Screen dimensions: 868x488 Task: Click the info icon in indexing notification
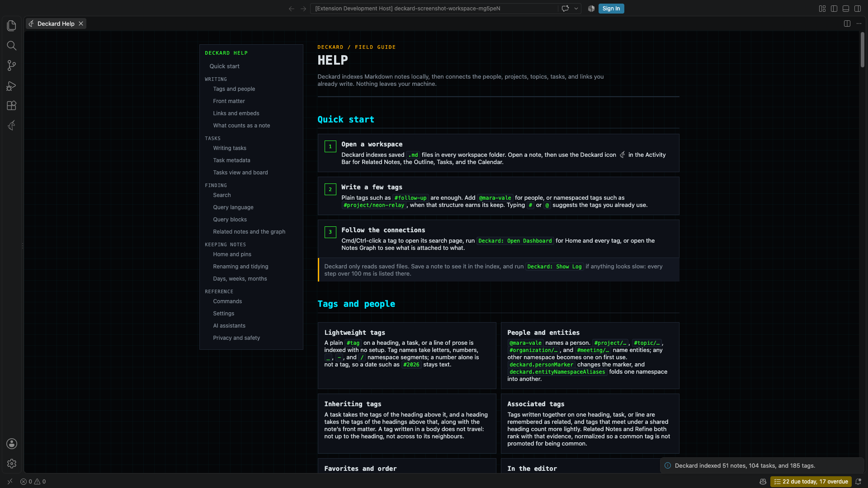[668, 465]
